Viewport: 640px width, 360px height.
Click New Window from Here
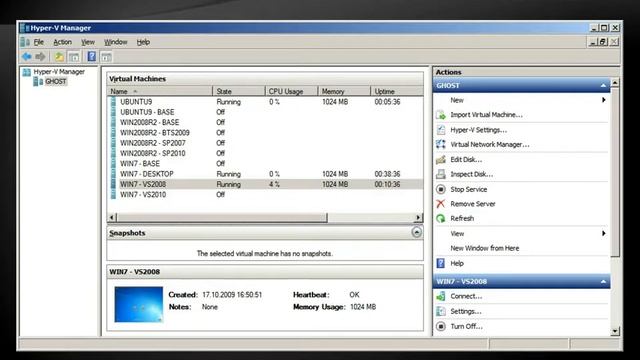[484, 248]
